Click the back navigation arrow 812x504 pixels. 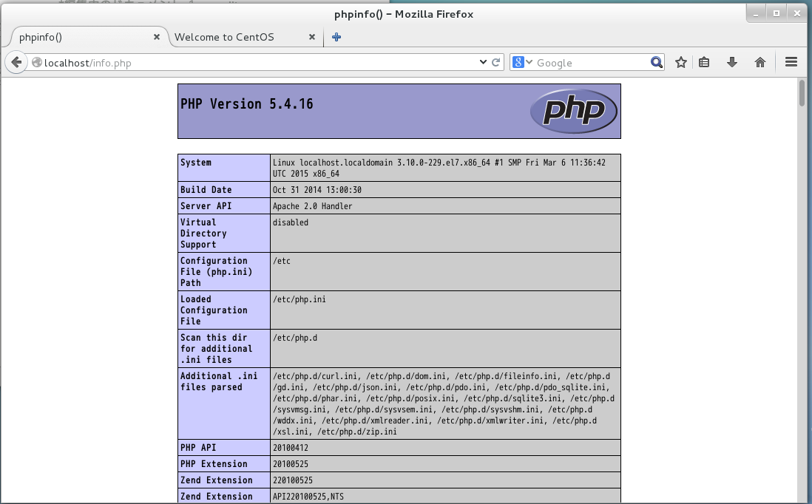[16, 62]
